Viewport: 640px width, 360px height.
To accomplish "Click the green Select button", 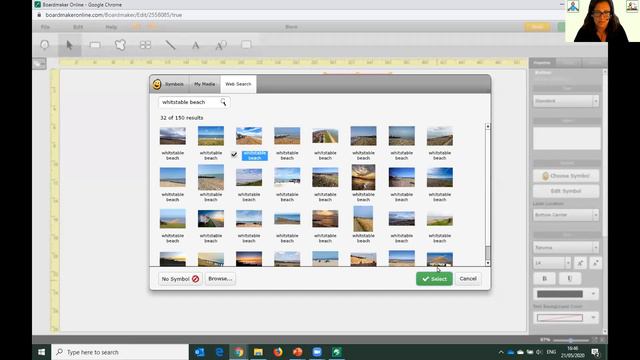I will point(434,279).
